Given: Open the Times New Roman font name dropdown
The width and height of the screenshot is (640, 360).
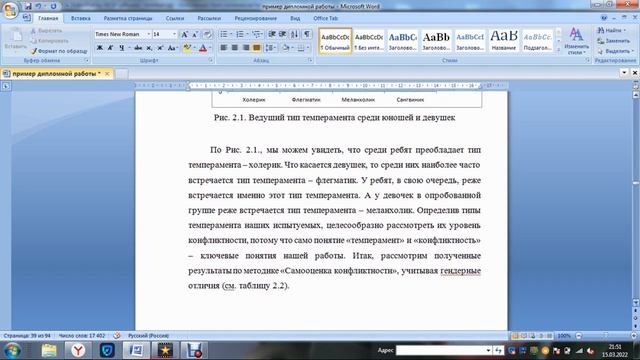Looking at the screenshot, I should coord(149,34).
